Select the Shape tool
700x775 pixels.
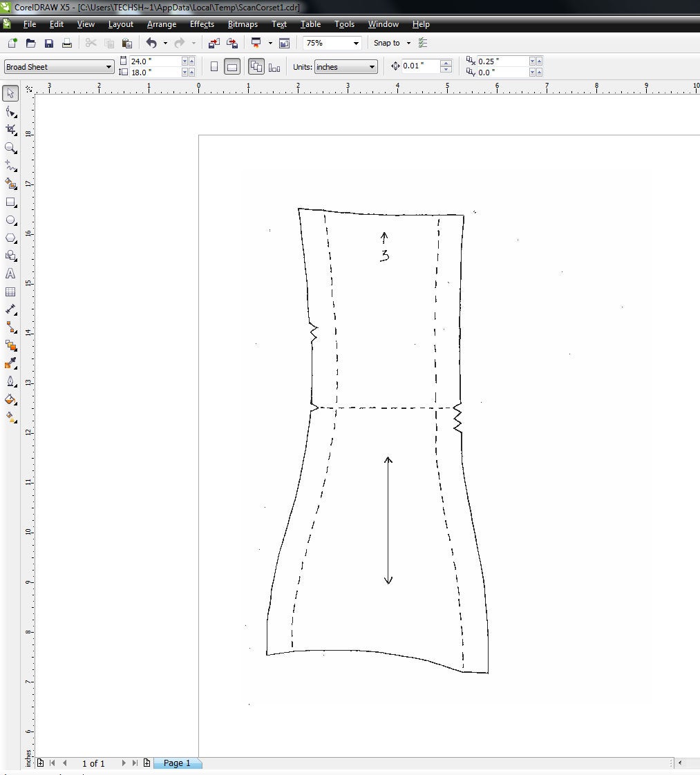click(x=10, y=111)
